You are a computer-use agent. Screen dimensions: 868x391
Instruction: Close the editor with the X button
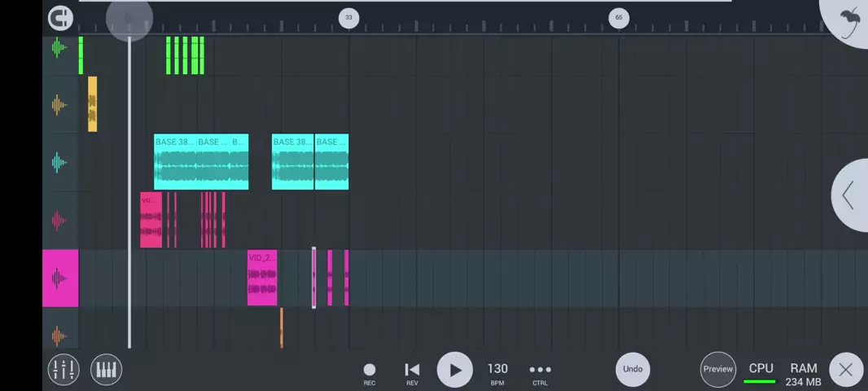(x=845, y=370)
